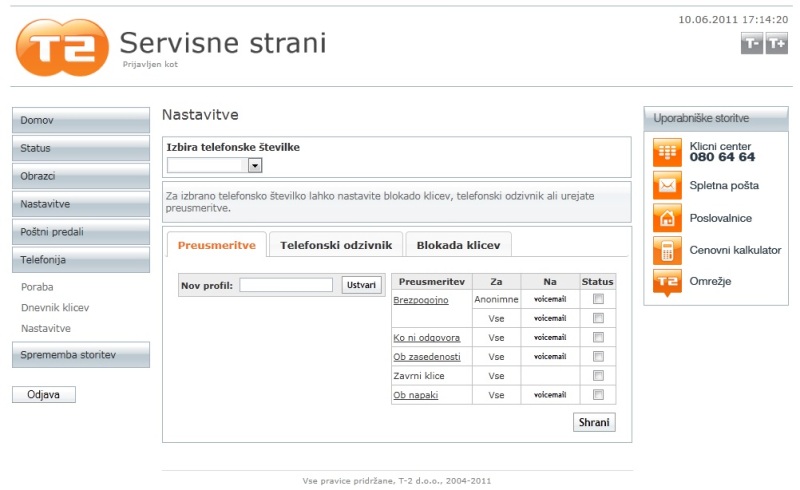Open the Nastavitve sidebar menu item
800x490 pixels.
coord(81,204)
